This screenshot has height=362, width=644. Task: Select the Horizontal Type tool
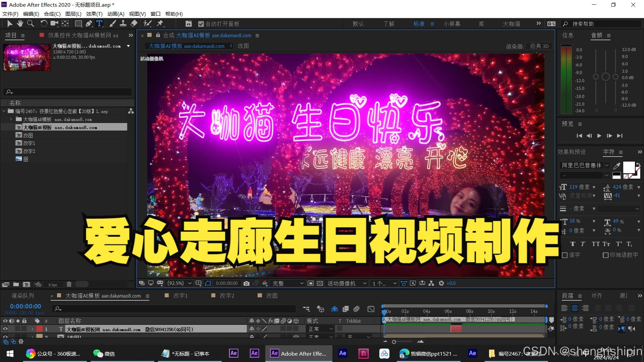click(99, 23)
